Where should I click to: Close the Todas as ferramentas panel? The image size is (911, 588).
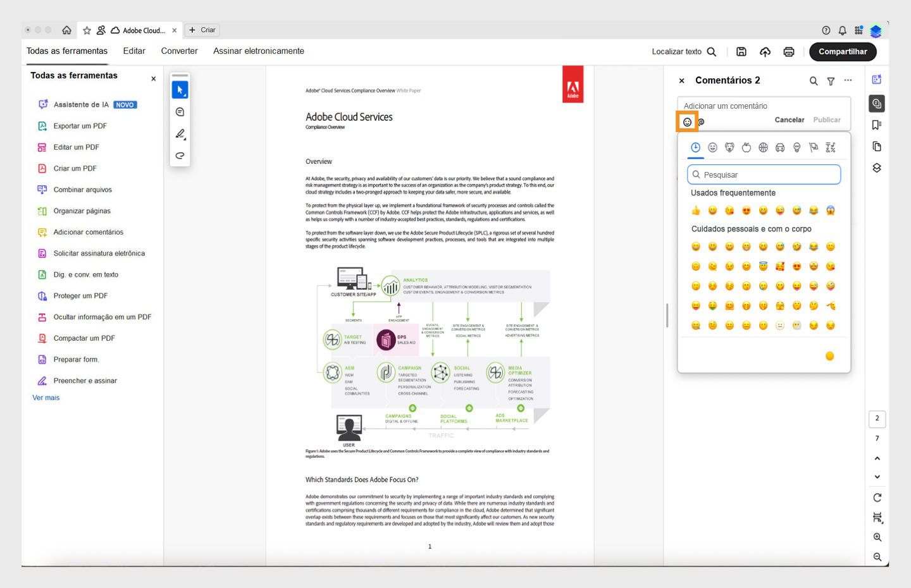click(153, 79)
